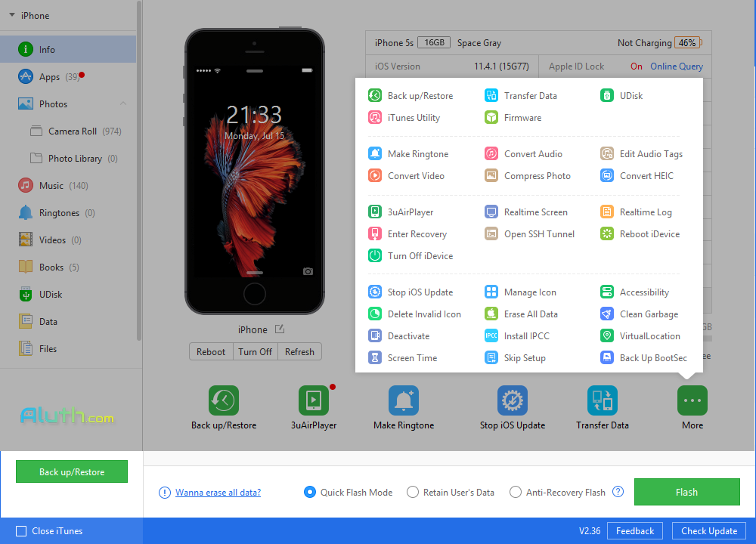Viewport: 756px width, 544px height.
Task: Open the VirtualLocation tool
Action: pos(646,335)
